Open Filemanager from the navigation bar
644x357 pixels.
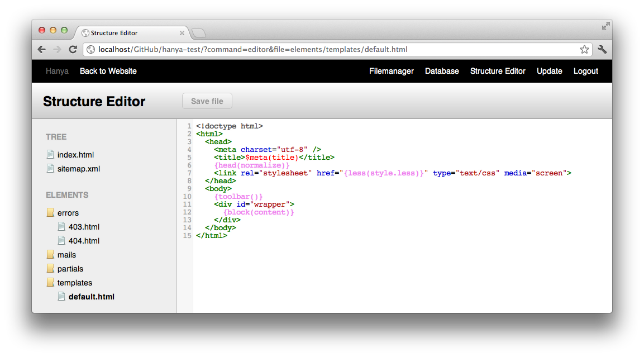[x=391, y=71]
